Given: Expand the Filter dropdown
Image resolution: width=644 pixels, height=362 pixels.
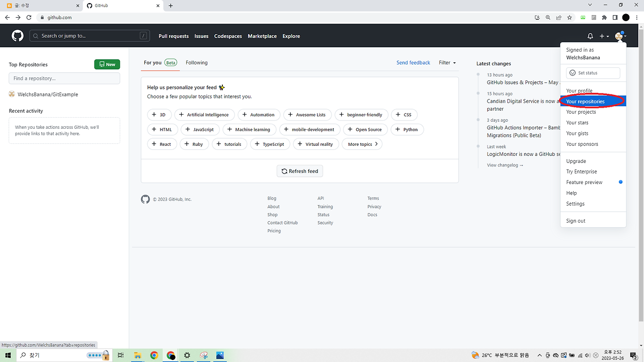Looking at the screenshot, I should tap(447, 63).
